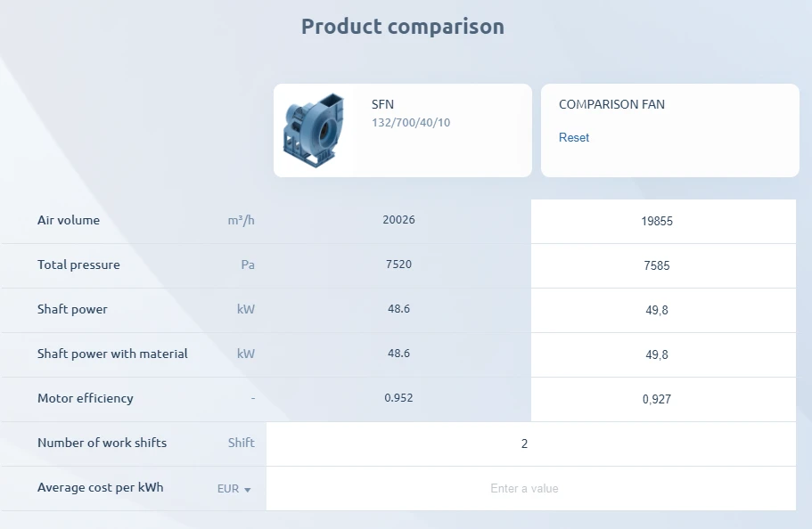Click the Motor efficiency row label
This screenshot has width=812, height=529.
[86, 398]
